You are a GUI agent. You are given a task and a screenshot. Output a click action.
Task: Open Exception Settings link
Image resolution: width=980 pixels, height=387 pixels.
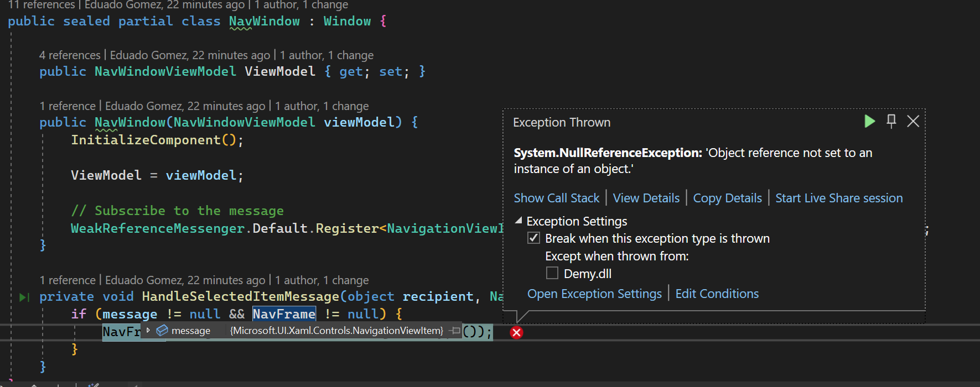point(594,294)
